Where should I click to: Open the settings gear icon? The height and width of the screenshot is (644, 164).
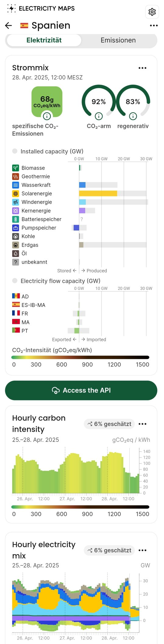[x=152, y=12]
